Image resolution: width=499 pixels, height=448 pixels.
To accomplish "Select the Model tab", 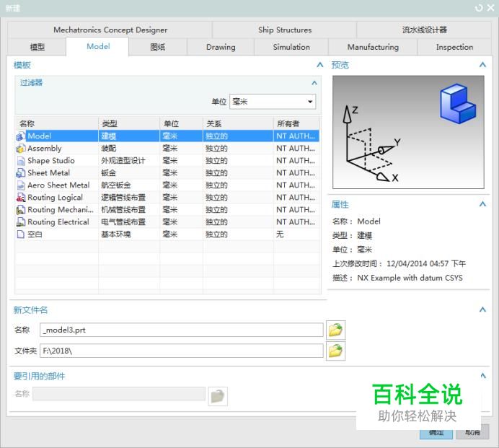I will [x=97, y=46].
